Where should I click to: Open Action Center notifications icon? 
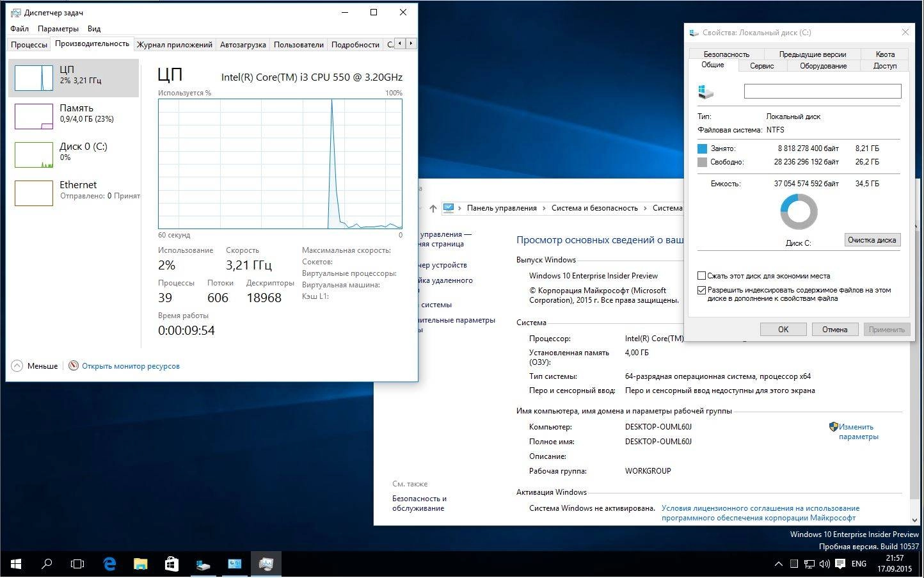840,564
